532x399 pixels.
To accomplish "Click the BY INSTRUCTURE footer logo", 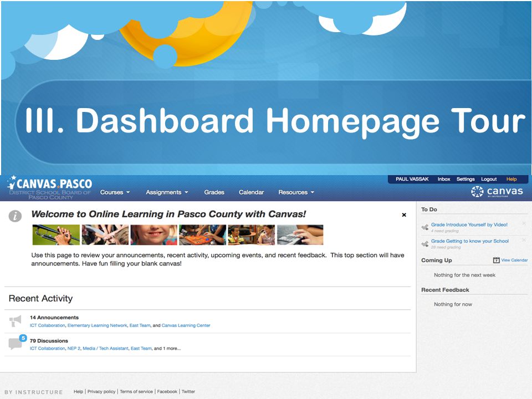I will (34, 392).
